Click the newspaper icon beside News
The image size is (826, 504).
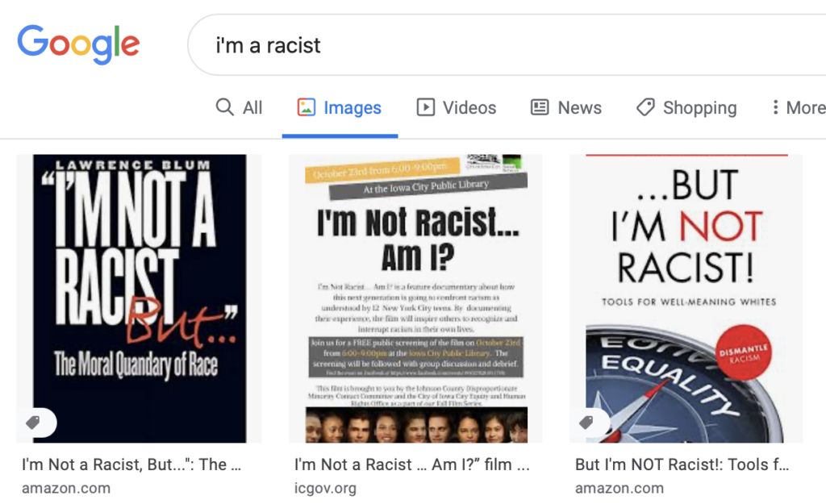pyautogui.click(x=540, y=107)
